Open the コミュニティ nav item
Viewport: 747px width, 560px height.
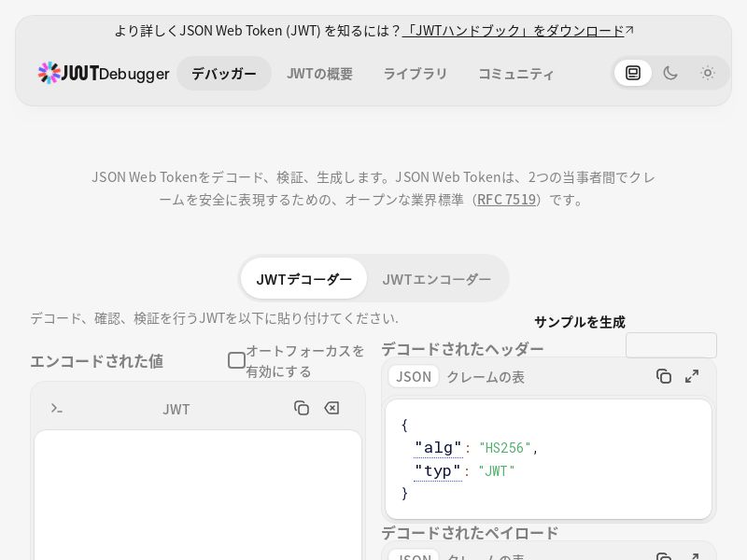click(515, 73)
